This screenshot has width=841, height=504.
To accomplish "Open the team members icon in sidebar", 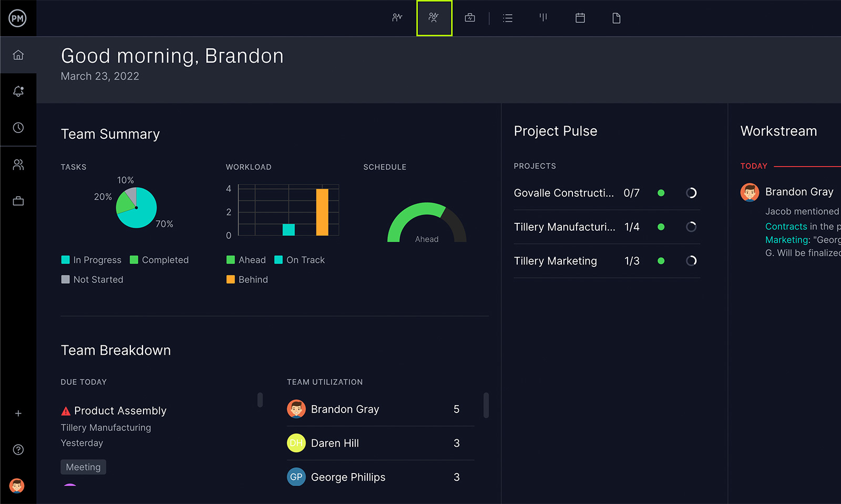I will (x=18, y=164).
